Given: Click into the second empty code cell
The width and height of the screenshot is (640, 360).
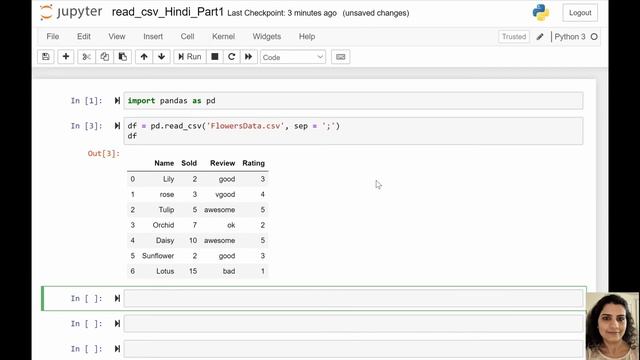Looking at the screenshot, I should point(353,324).
